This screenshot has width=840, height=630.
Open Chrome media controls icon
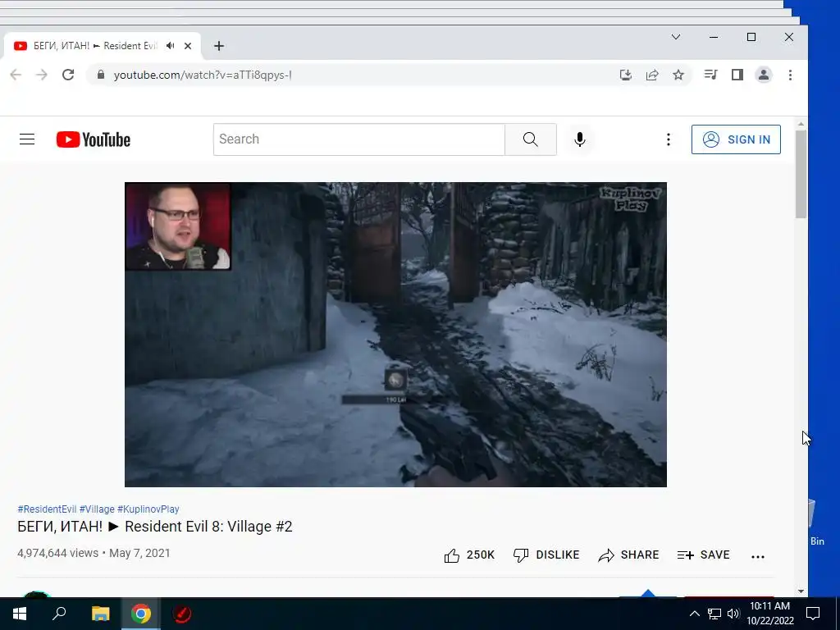coord(711,75)
